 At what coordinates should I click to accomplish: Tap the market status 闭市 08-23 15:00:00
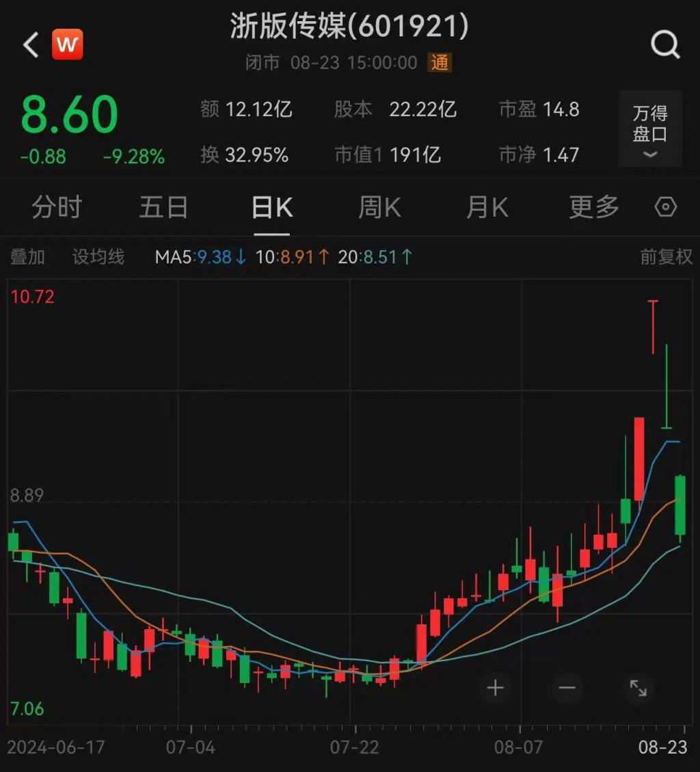pyautogui.click(x=332, y=62)
